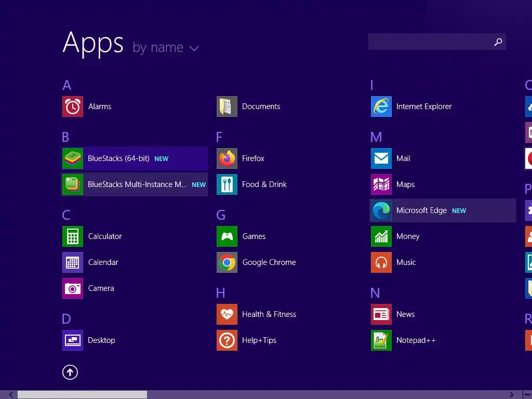Click NEW badge beside BlueStacks (64-bit)
This screenshot has height=399, width=532.
pyautogui.click(x=162, y=159)
